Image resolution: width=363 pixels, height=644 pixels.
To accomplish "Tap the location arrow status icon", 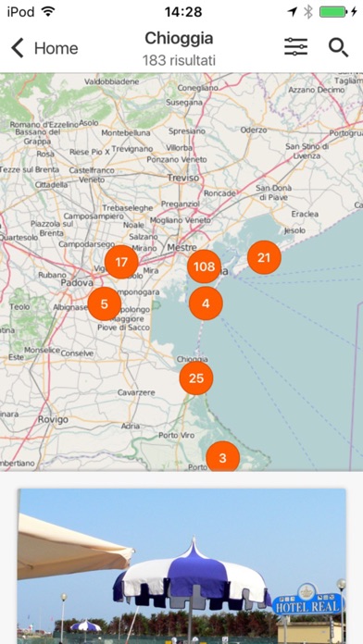I will point(293,12).
